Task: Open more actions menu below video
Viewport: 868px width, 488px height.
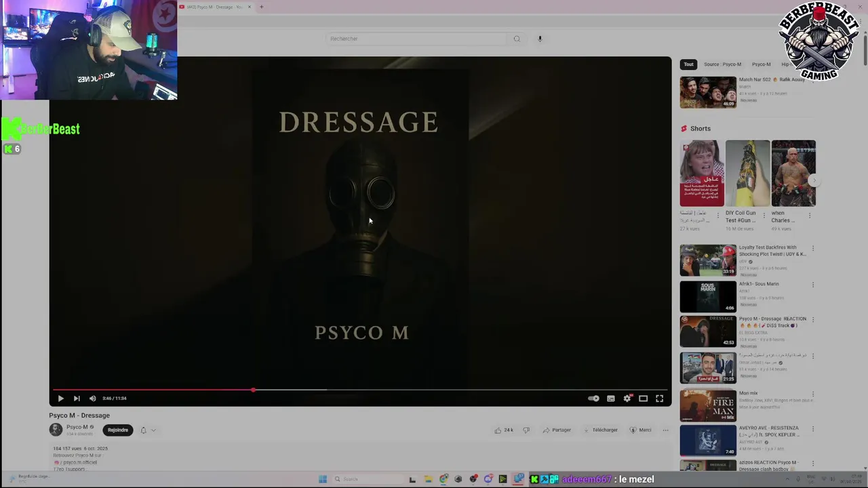Action: click(665, 430)
